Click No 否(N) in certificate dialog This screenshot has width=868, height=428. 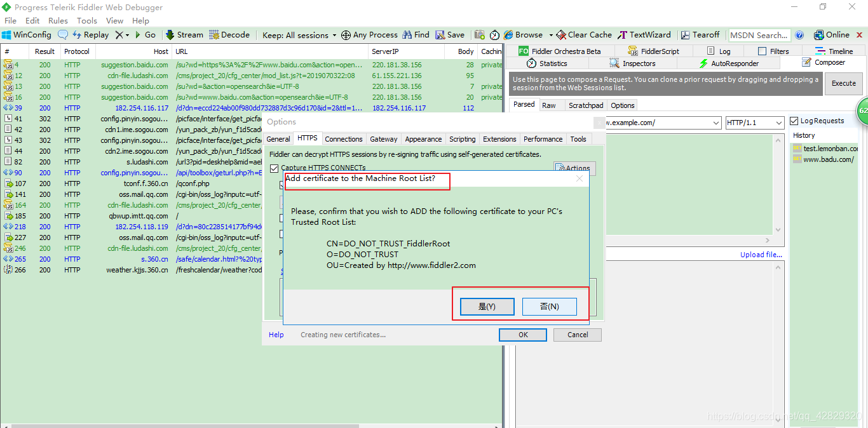(x=550, y=307)
